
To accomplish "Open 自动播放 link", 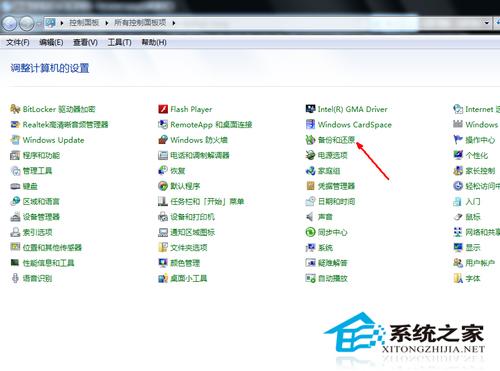I will click(333, 278).
